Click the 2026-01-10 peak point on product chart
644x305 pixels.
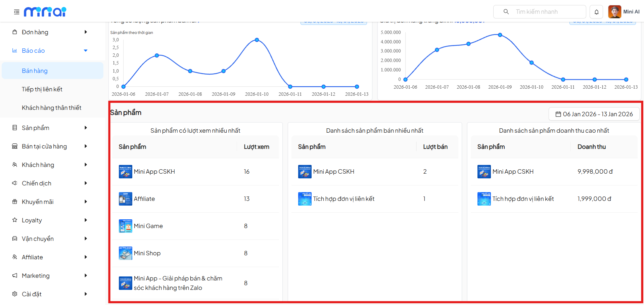point(257,40)
